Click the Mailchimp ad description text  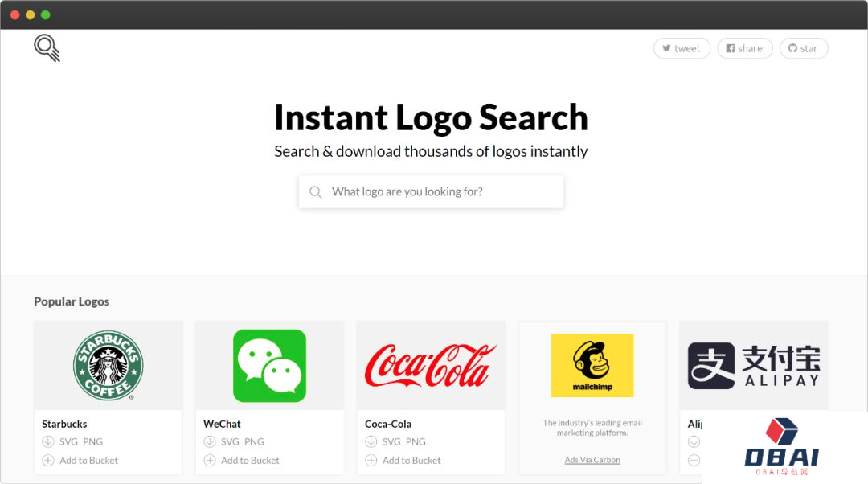(592, 428)
